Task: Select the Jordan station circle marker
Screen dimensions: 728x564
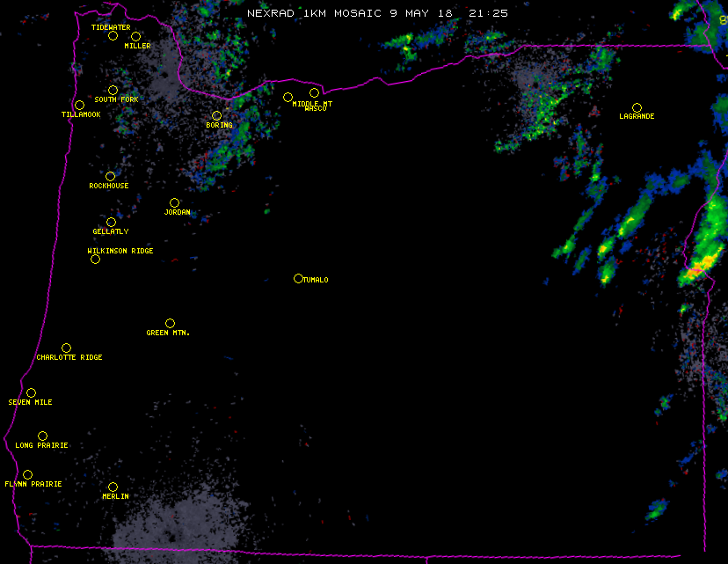Action: [x=174, y=202]
